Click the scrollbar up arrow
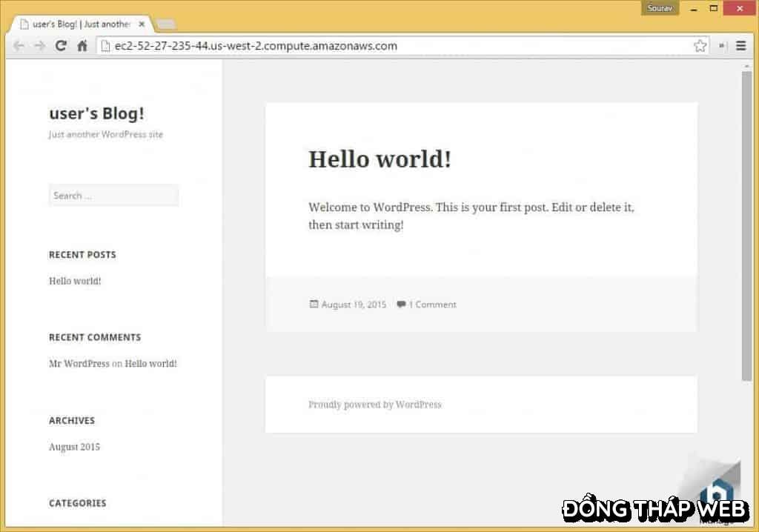 tap(746, 66)
